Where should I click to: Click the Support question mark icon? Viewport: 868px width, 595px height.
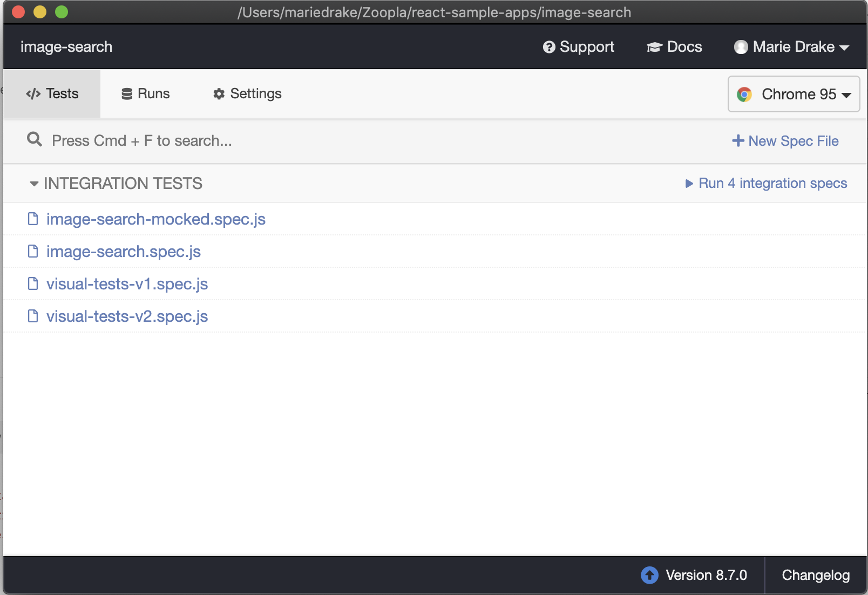point(549,48)
